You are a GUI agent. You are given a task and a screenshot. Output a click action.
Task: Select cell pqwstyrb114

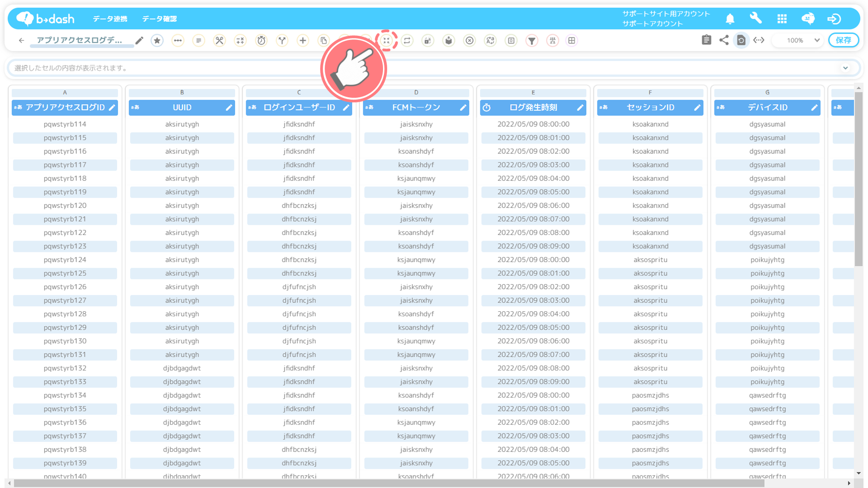point(65,124)
